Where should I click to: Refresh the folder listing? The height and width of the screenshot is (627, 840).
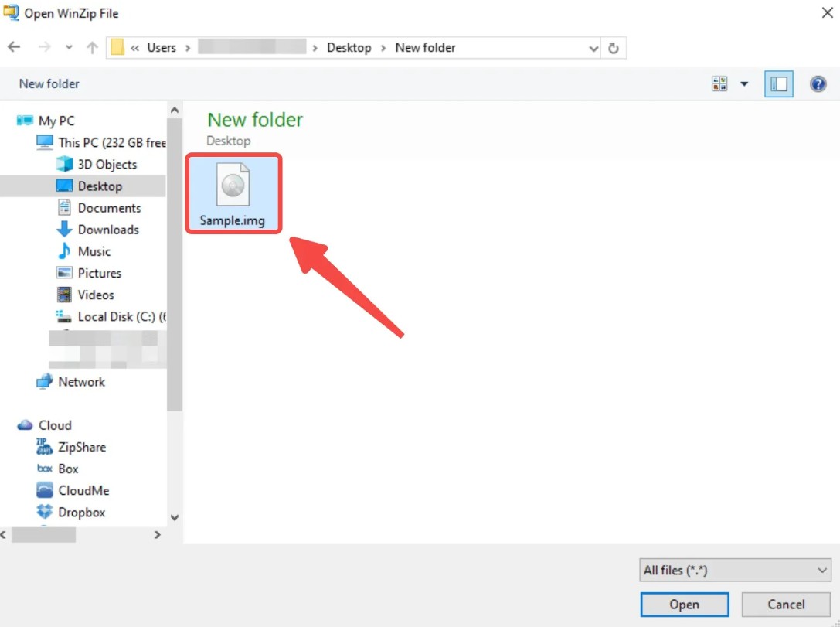614,48
